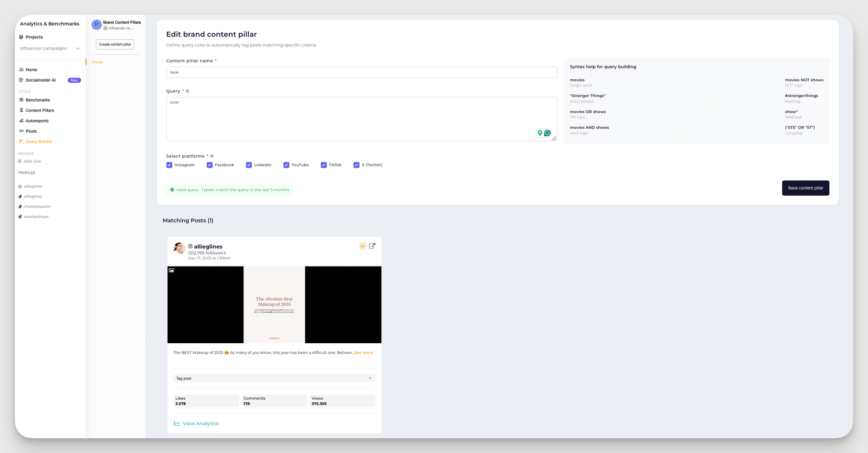Screen dimensions: 868x453
Task: Click the Grammarly icon in query box
Action: 547,133
